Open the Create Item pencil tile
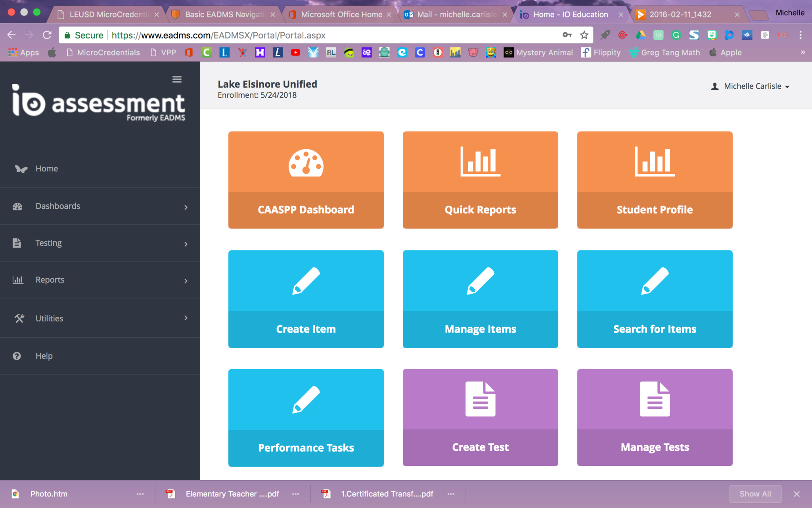This screenshot has width=812, height=508. pos(306,299)
